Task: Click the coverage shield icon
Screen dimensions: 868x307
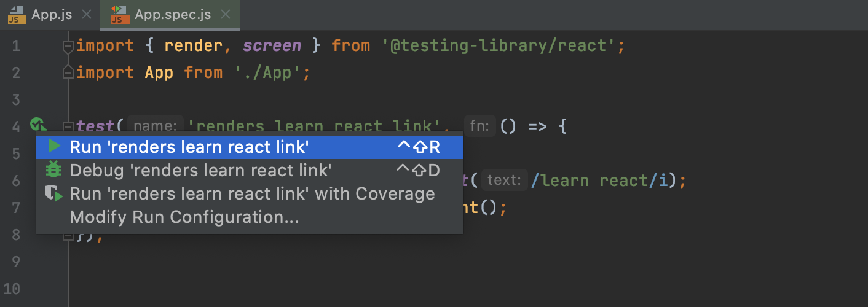Action: point(54,193)
